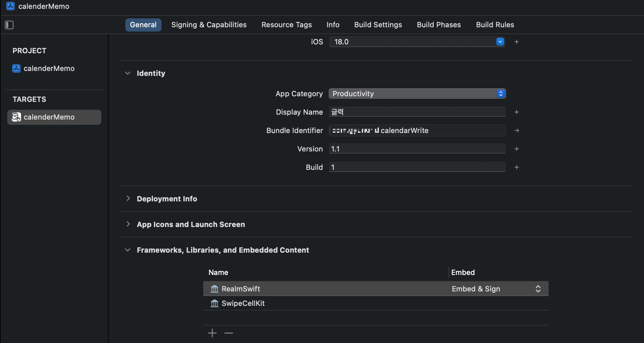Open the App Category Productivity dropdown

(417, 94)
